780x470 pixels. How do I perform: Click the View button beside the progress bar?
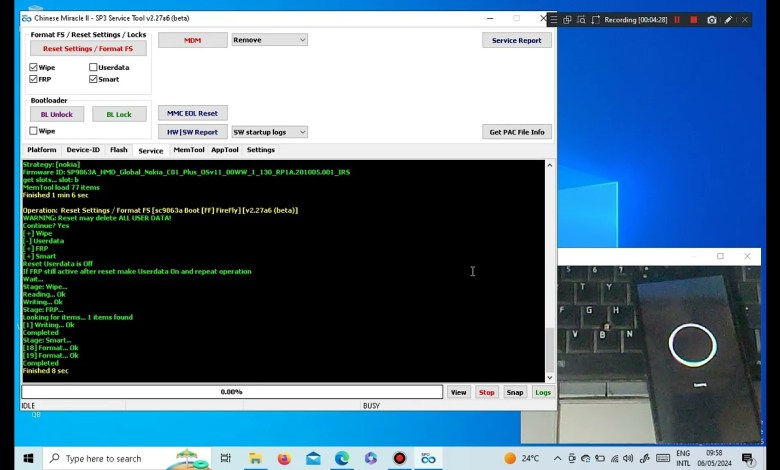point(458,392)
